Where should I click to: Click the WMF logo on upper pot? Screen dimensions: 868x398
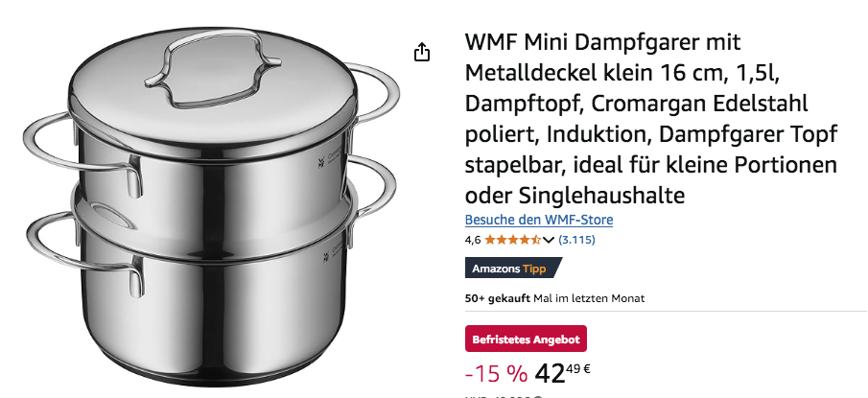pos(320,163)
